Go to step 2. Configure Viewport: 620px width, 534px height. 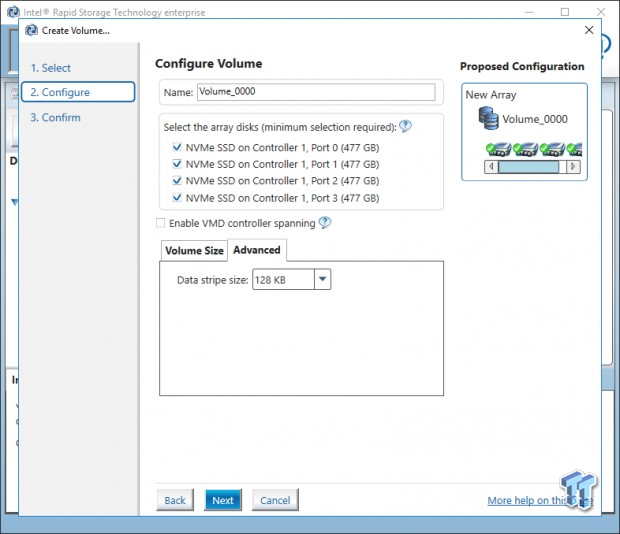click(x=78, y=92)
